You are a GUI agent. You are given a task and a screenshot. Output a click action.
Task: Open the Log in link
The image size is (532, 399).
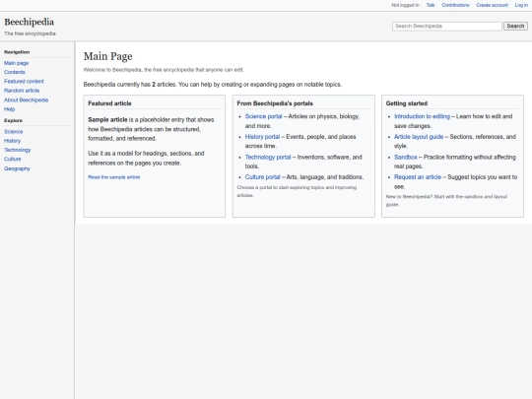tap(521, 5)
